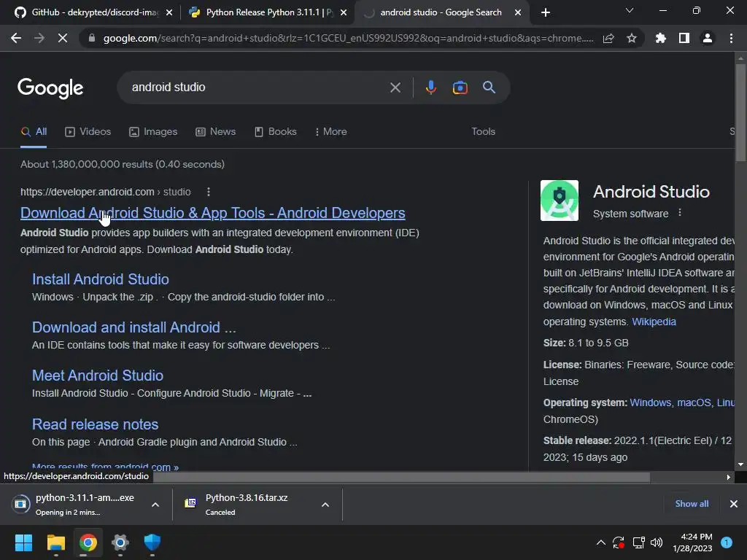Expand options for python-3.11.1 download

click(155, 505)
